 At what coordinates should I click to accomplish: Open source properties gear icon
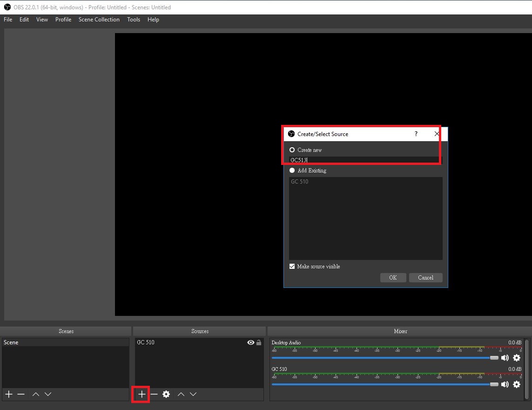166,394
